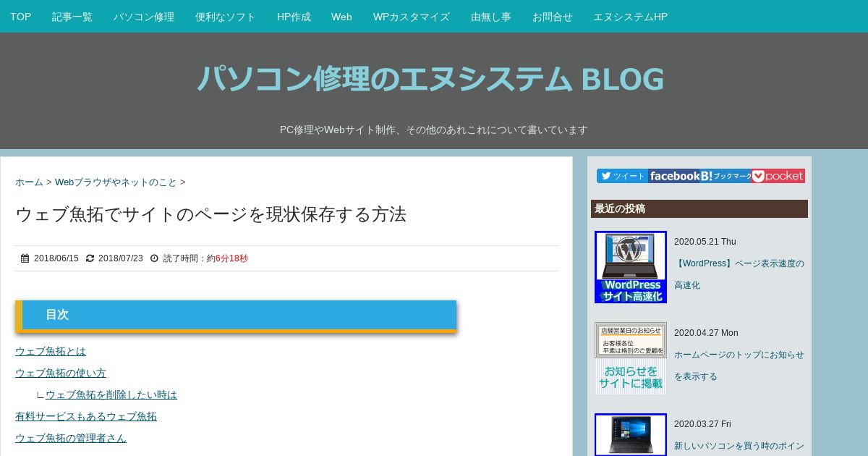
Task: Jump to ウェブ魚拓を削除したい時は section
Action: tap(111, 394)
